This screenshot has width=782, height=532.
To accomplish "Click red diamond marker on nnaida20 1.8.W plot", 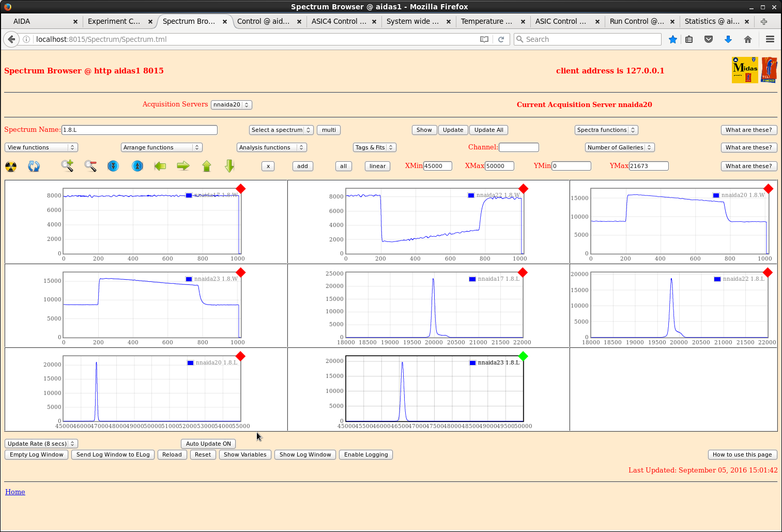I will (769, 189).
